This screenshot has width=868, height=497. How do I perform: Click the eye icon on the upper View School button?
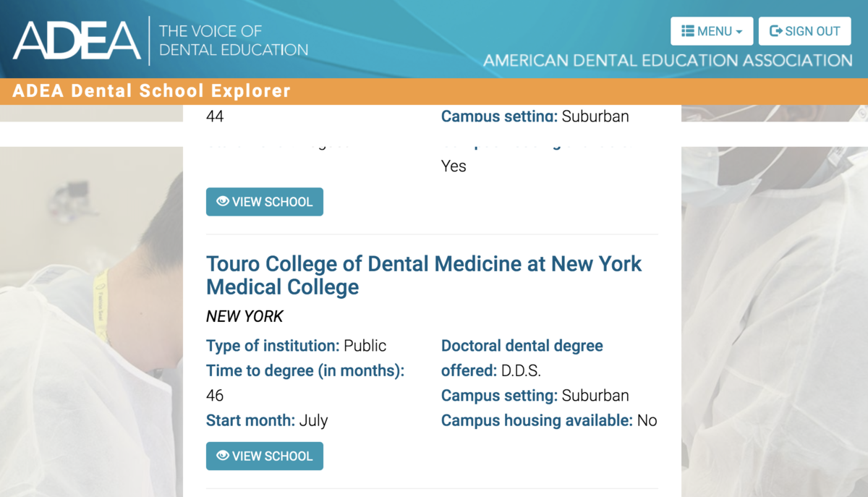[x=223, y=202]
